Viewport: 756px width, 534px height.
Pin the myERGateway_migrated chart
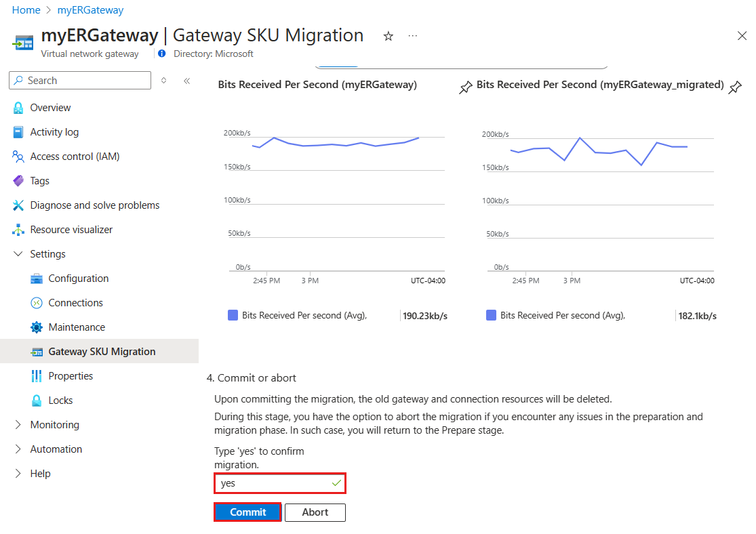click(735, 87)
